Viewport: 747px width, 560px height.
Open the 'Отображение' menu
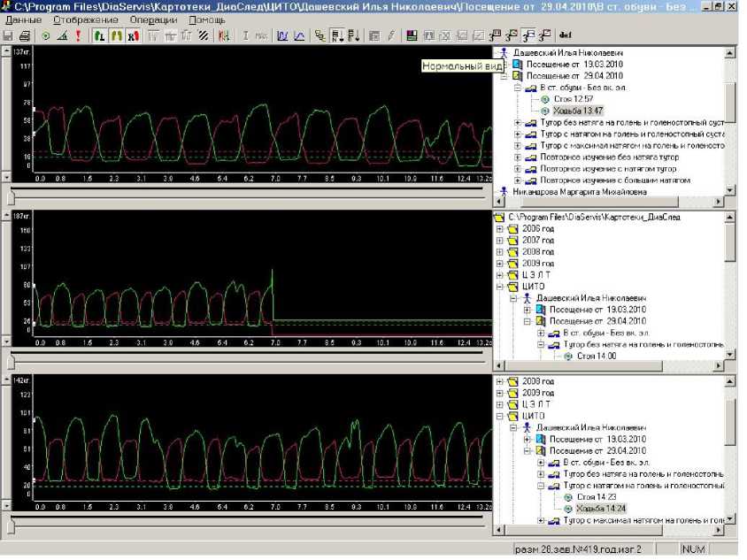click(x=85, y=19)
